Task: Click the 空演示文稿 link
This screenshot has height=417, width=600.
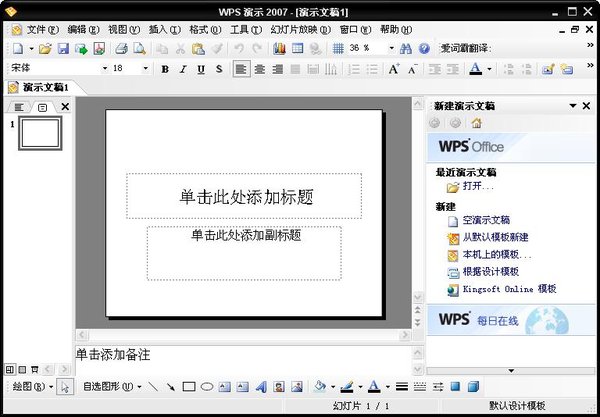Action: click(486, 220)
